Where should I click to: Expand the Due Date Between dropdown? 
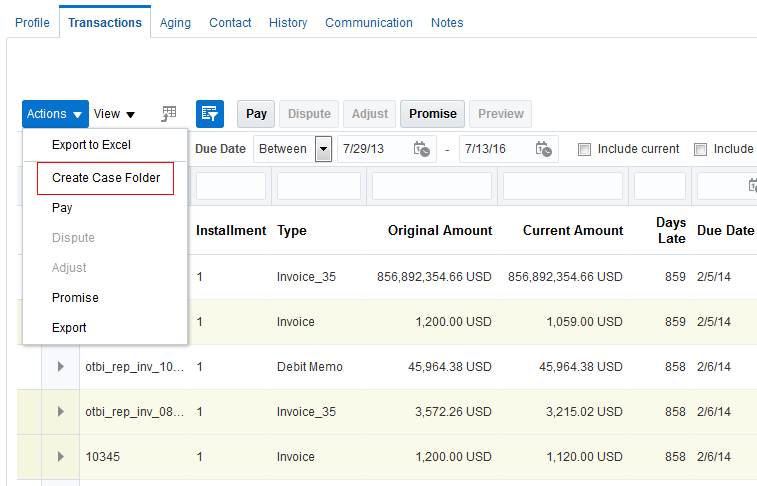(323, 149)
